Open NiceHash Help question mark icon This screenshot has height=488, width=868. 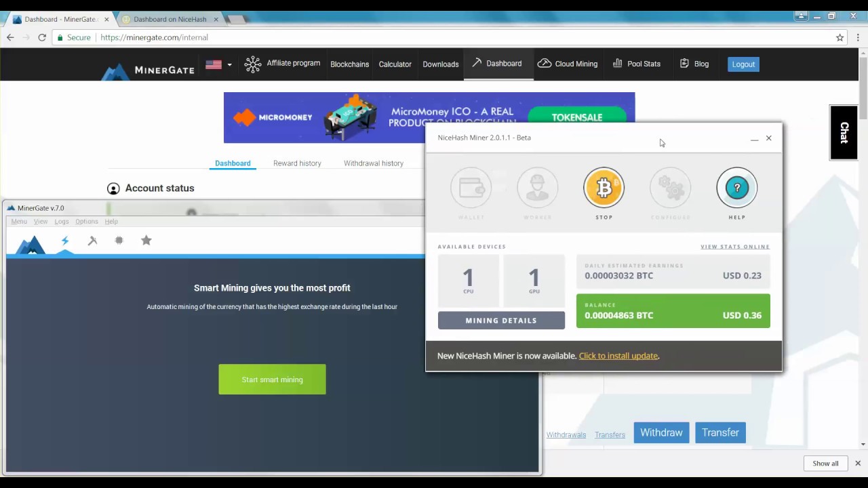(x=737, y=188)
